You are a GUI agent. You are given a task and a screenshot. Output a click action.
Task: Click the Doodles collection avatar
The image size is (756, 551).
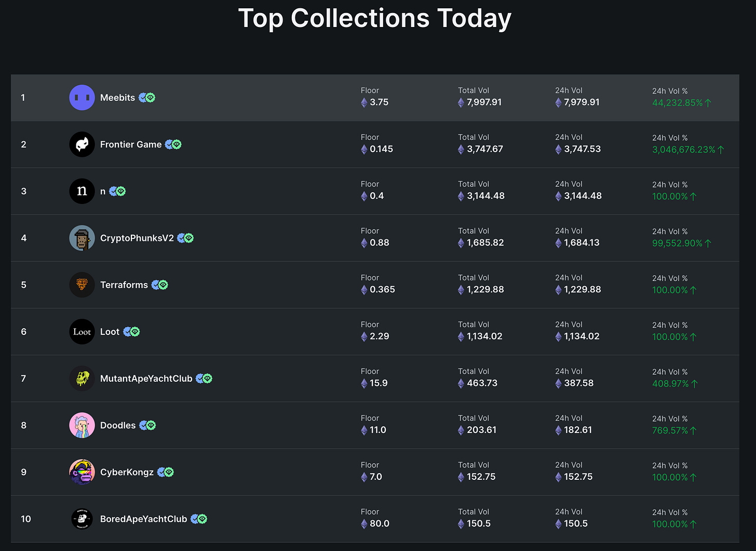click(82, 425)
